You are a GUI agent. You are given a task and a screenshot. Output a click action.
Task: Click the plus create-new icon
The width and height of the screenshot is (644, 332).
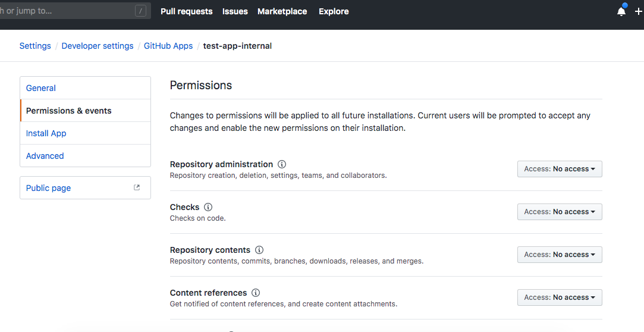(x=639, y=11)
